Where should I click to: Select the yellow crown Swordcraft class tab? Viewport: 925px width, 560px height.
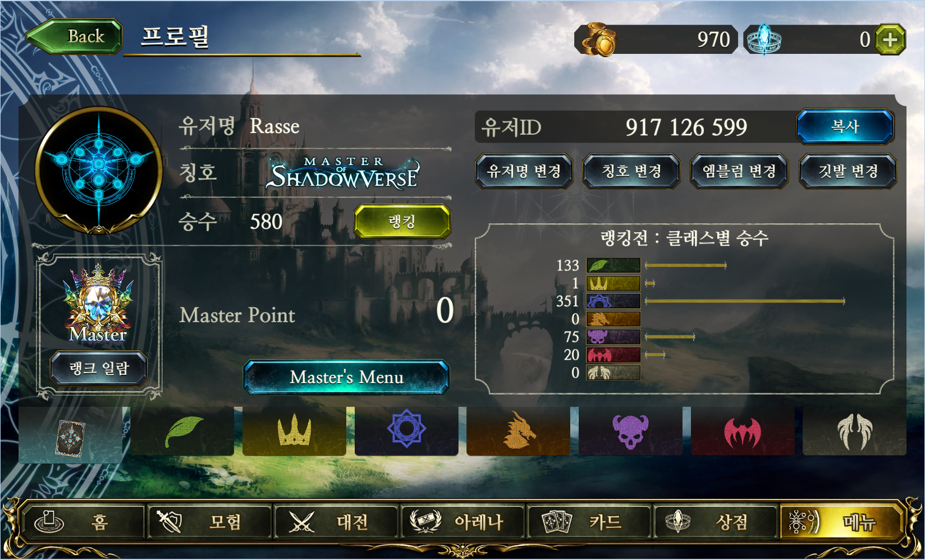click(x=294, y=431)
